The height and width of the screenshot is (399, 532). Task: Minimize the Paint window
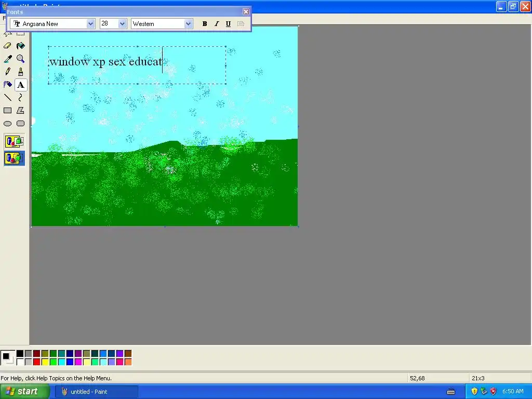[501, 6]
